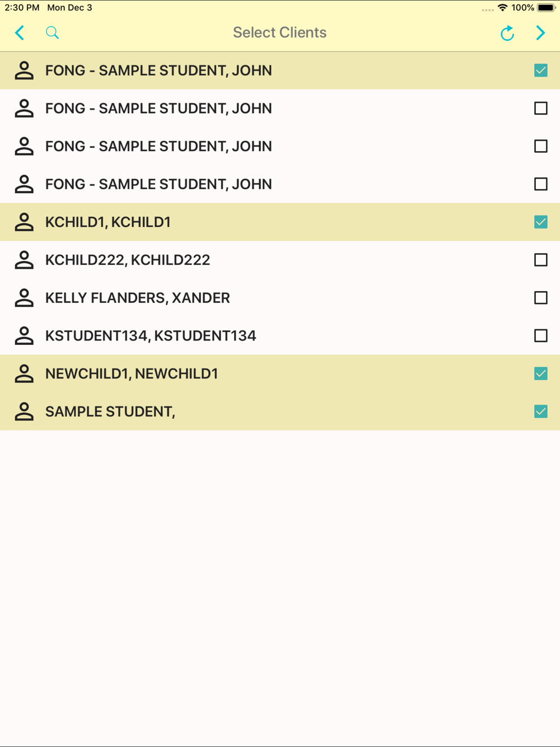
Task: Uncheck the selected FONG - SAMPLE STUDENT checkbox
Action: tap(540, 71)
